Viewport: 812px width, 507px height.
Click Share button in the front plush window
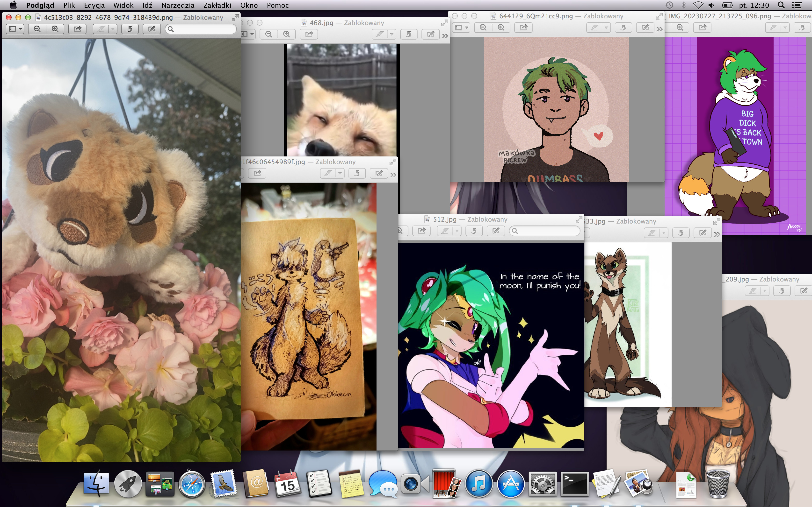78,29
